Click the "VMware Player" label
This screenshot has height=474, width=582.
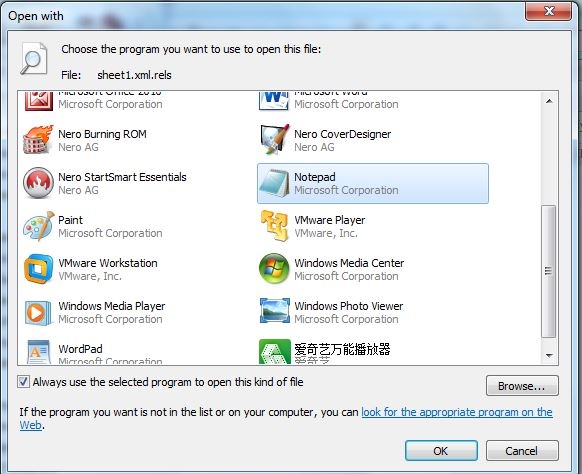(x=330, y=220)
